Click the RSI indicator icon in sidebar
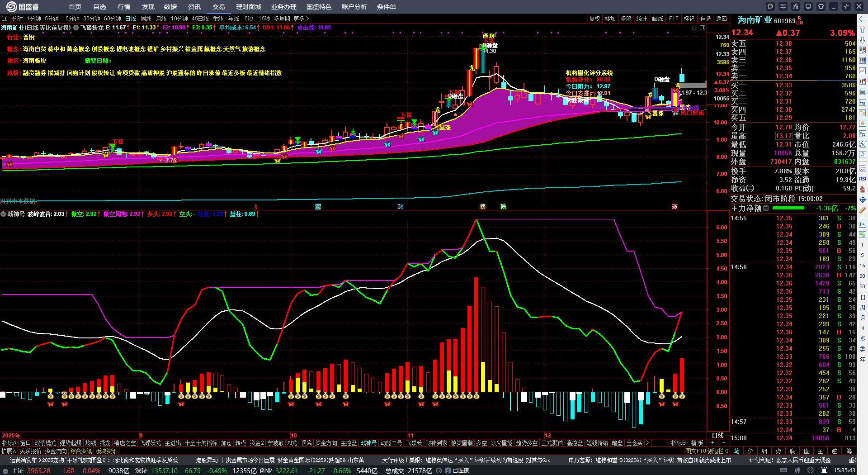The width and height of the screenshot is (868, 475). point(863,179)
